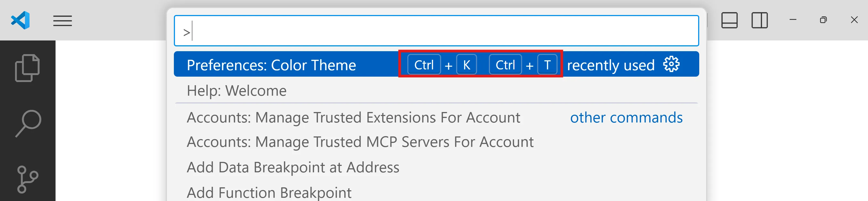
Task: Configure keybinding gear for Color Theme
Action: 671,64
